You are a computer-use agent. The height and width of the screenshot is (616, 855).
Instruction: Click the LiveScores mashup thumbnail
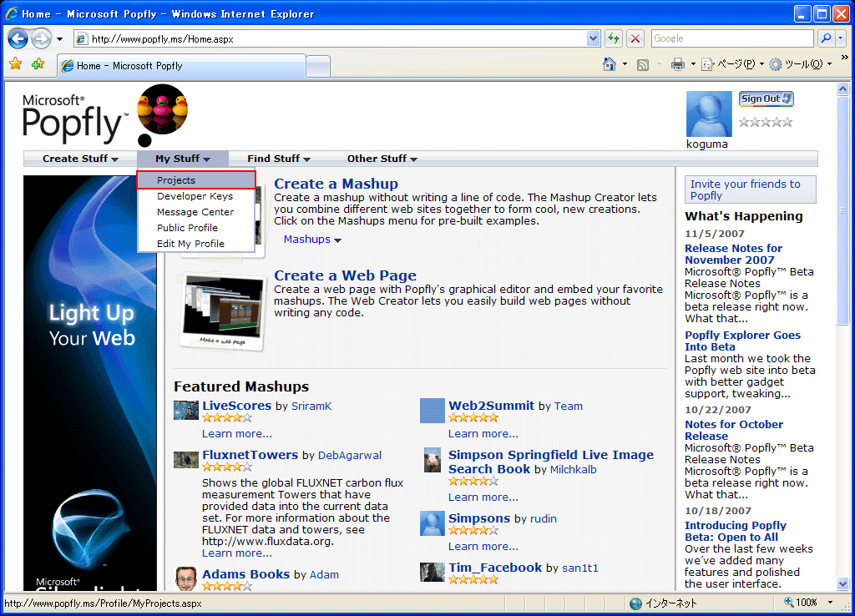[x=186, y=410]
